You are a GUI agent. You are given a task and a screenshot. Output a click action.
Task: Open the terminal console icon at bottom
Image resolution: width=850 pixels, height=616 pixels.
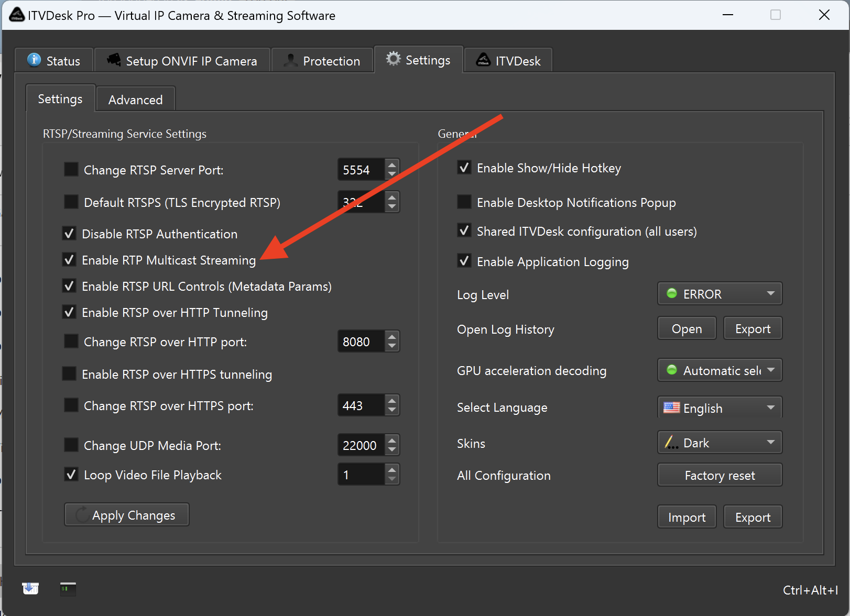click(x=68, y=589)
